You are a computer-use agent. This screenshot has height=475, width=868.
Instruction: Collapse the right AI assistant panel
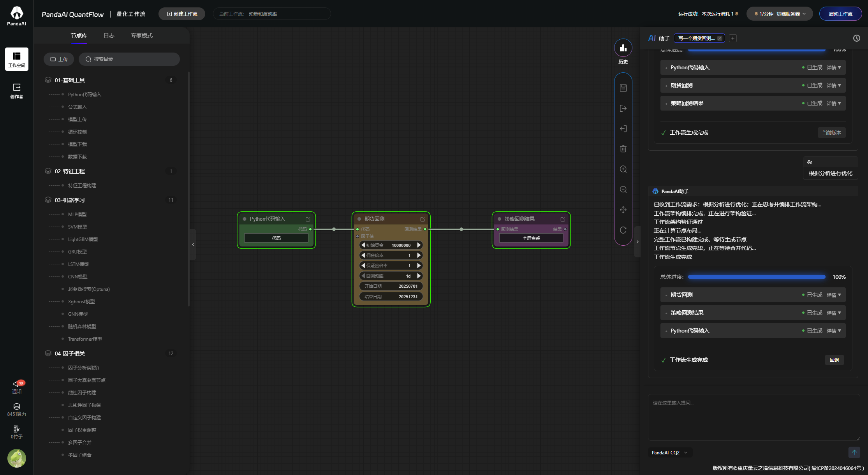coord(637,242)
